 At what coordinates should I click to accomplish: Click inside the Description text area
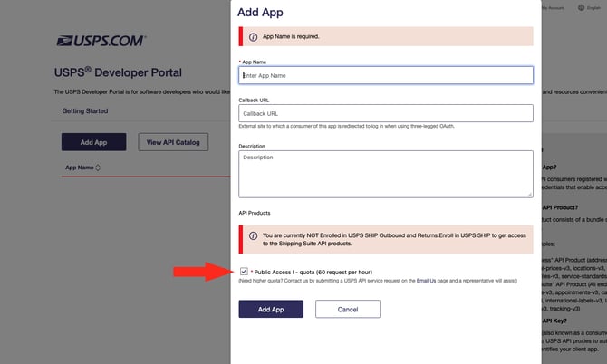pos(385,173)
